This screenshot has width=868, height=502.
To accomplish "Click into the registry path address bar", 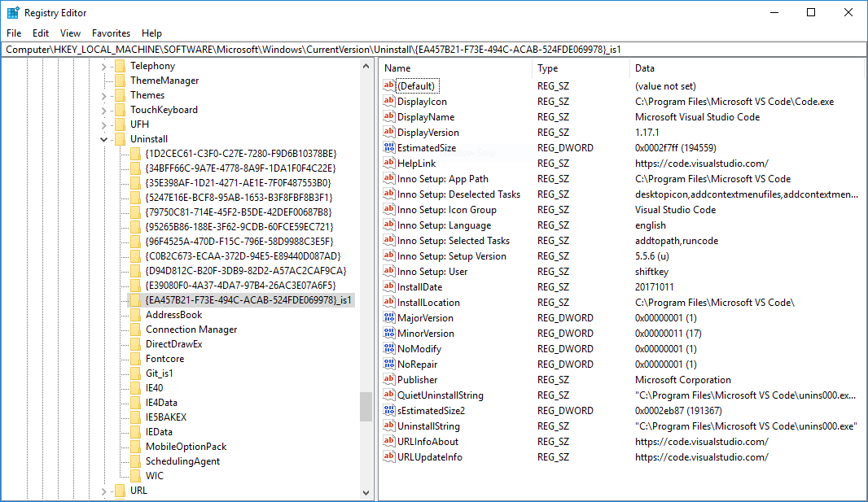I will (x=433, y=49).
